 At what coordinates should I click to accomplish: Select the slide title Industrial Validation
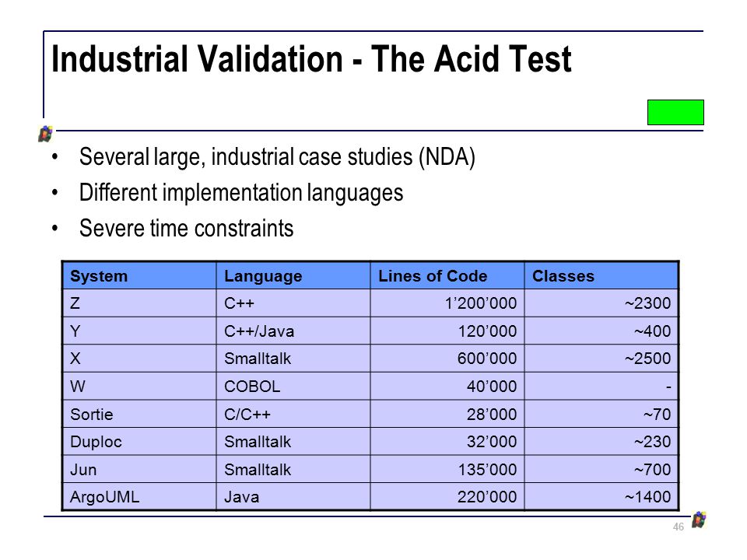311,59
